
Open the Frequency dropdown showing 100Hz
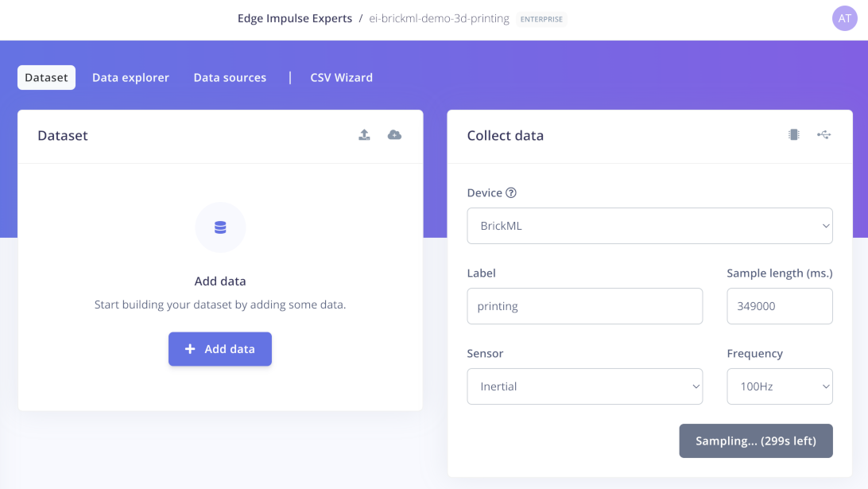780,386
